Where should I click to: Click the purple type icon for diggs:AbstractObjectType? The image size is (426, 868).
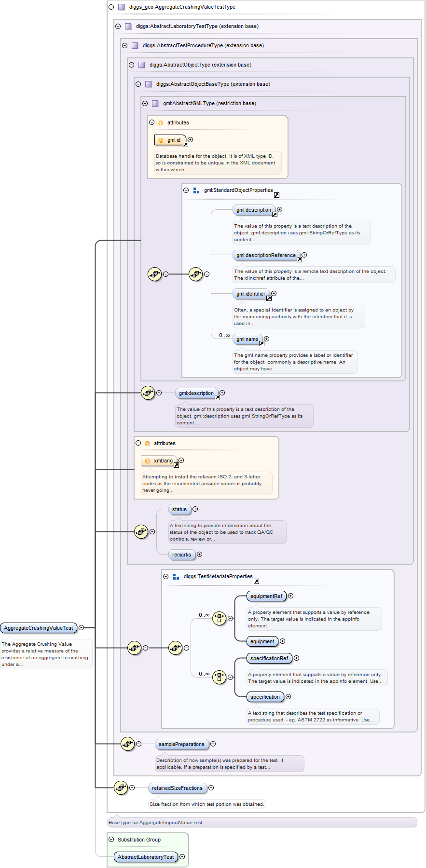coord(141,65)
